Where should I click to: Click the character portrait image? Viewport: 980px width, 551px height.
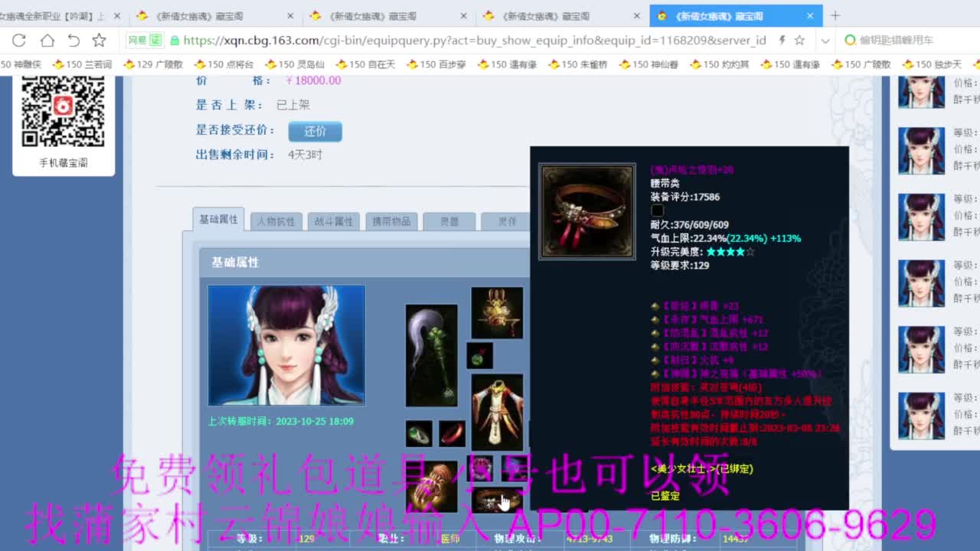[x=286, y=345]
